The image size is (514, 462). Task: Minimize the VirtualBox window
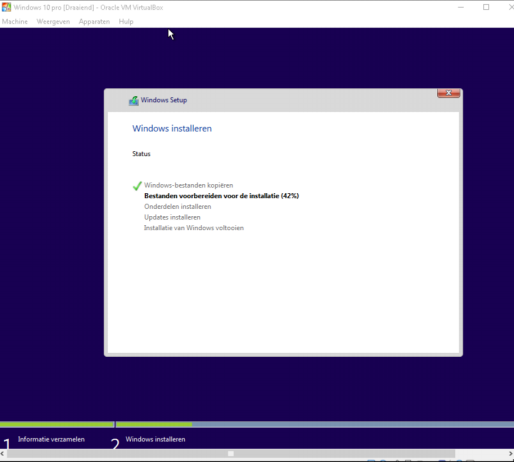(461, 7)
